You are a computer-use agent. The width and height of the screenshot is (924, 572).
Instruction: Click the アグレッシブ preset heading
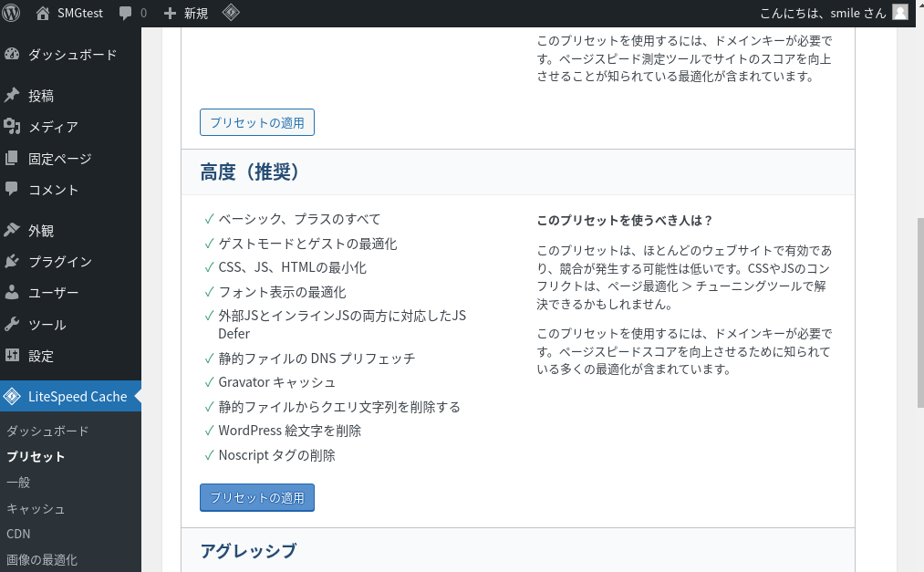tap(248, 551)
